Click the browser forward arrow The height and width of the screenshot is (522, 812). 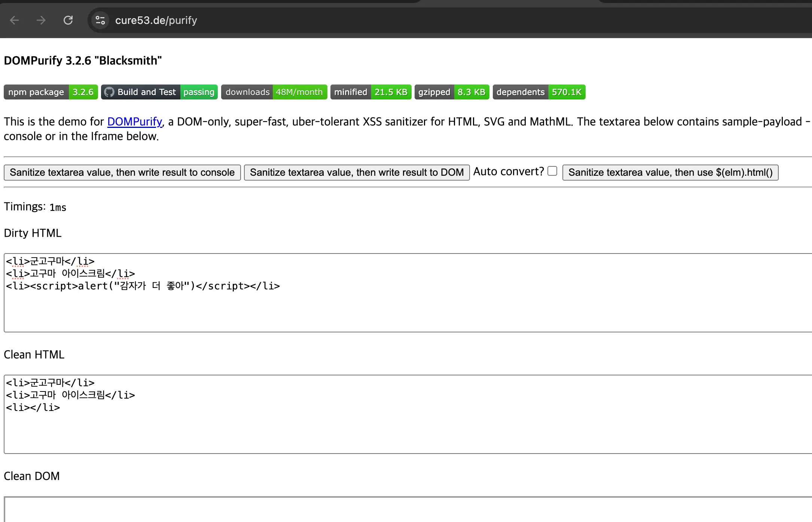[x=41, y=20]
